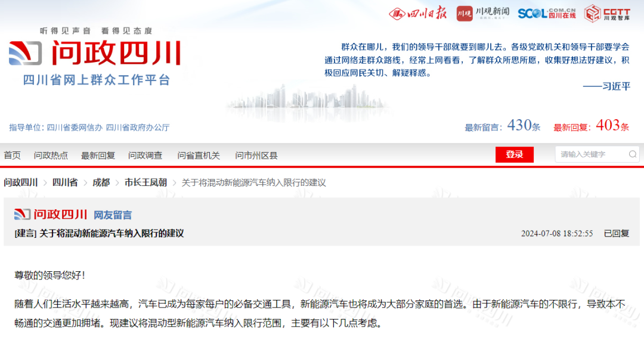Click the 成都 breadcrumb link
644x338 pixels.
pyautogui.click(x=101, y=182)
